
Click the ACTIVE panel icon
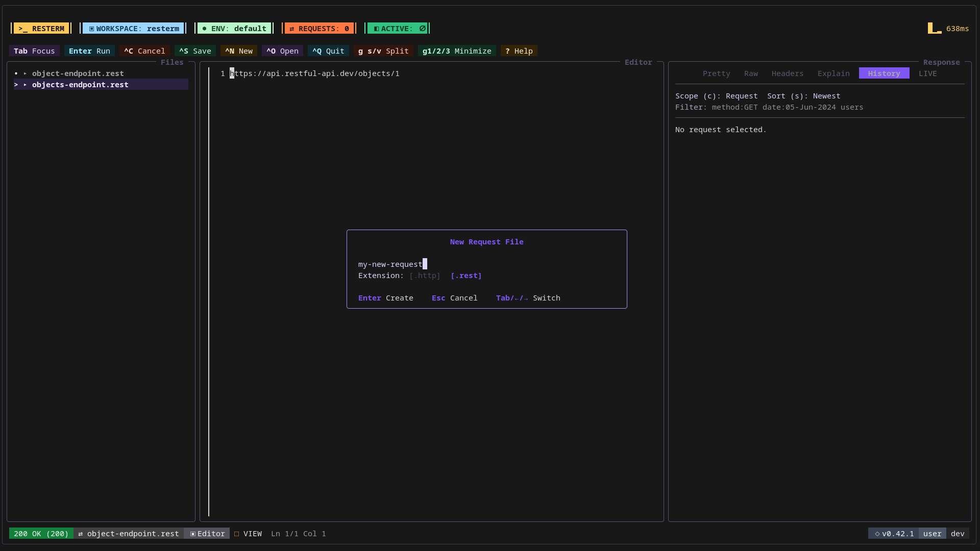coord(377,29)
